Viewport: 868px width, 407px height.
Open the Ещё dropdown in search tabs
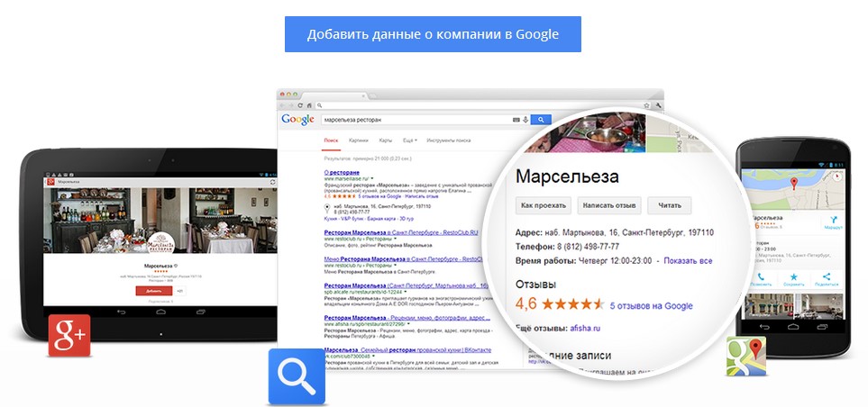[409, 140]
